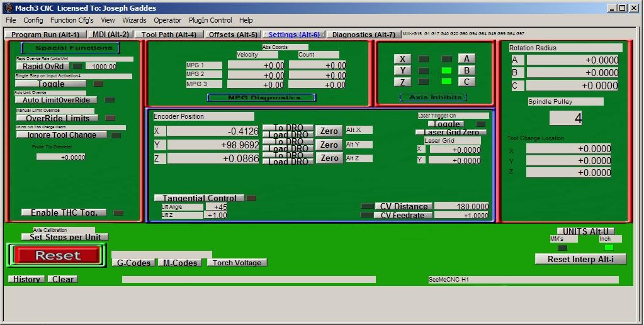The width and height of the screenshot is (644, 325).
Task: Click the Torch Voltage button
Action: tap(237, 263)
